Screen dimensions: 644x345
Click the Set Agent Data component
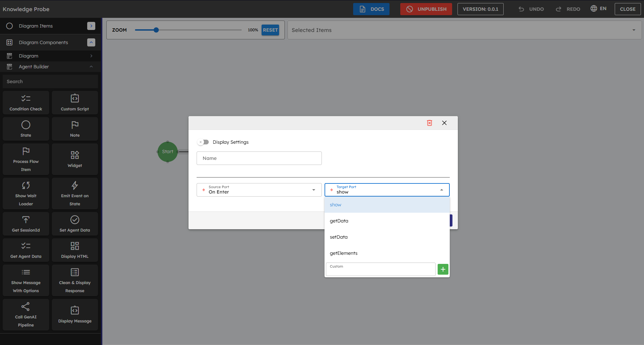(x=75, y=224)
